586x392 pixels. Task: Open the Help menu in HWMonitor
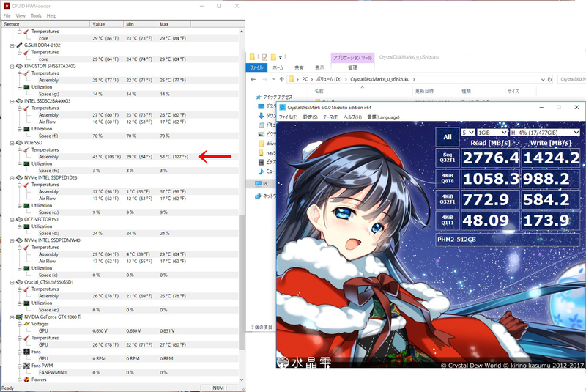pyautogui.click(x=51, y=15)
